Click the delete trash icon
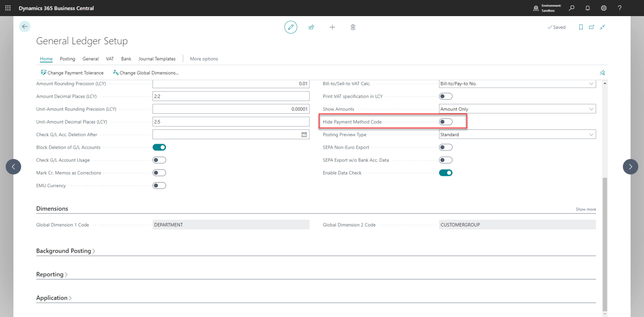The image size is (644, 317). point(353,27)
